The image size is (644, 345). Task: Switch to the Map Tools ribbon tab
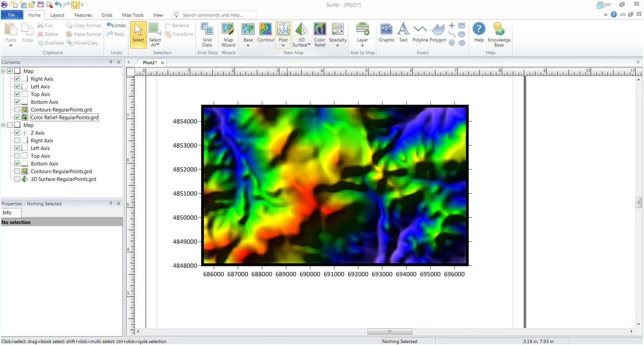tap(132, 15)
